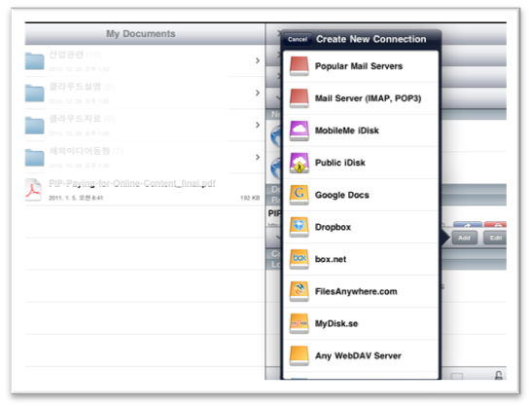Click the lock icon at bottom right
Screen dimensions: 532x408
[498, 376]
